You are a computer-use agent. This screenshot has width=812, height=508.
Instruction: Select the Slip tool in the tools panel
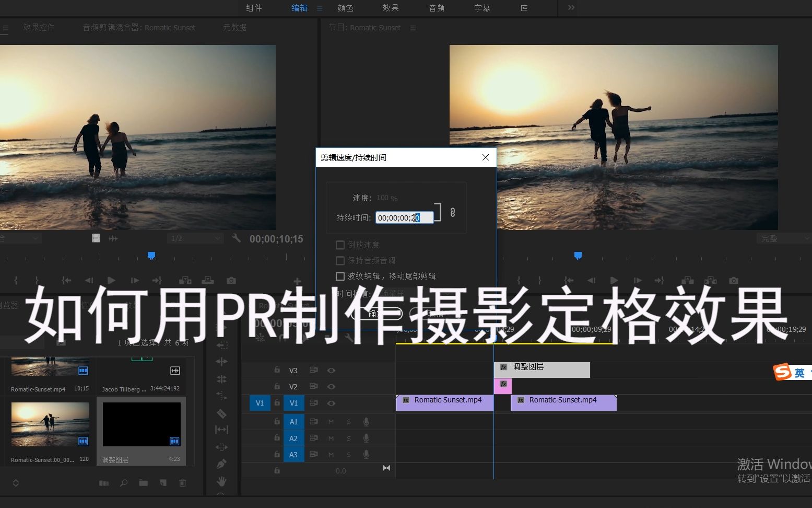tap(221, 430)
